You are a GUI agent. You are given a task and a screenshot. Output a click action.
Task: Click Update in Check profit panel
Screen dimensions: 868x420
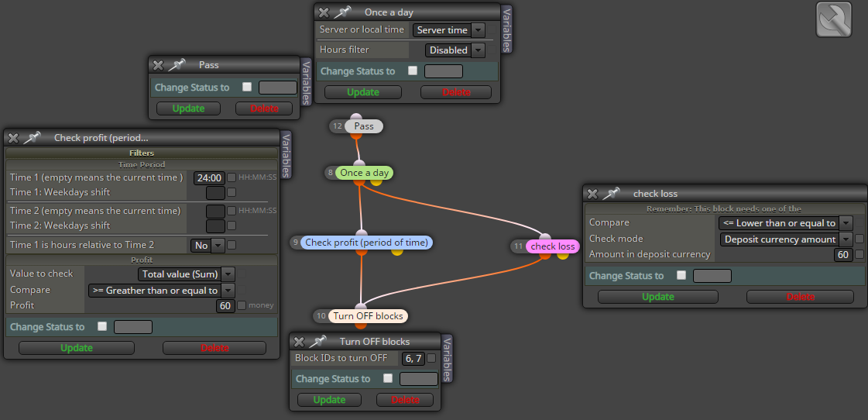coord(77,348)
